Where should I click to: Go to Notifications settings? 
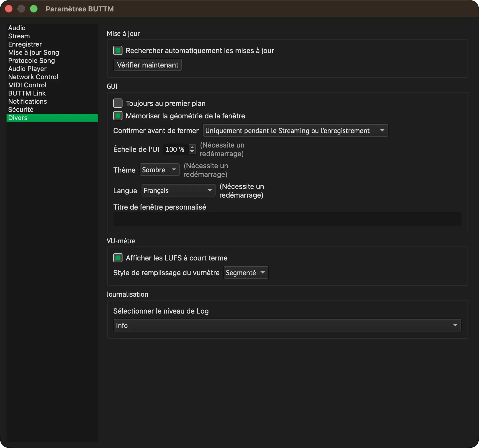(52, 101)
